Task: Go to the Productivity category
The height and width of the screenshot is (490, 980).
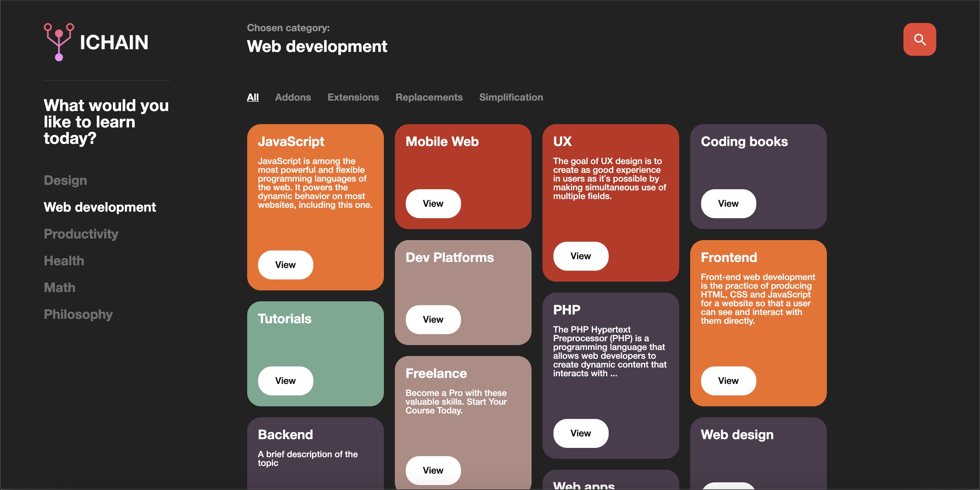Action: pyautogui.click(x=81, y=234)
